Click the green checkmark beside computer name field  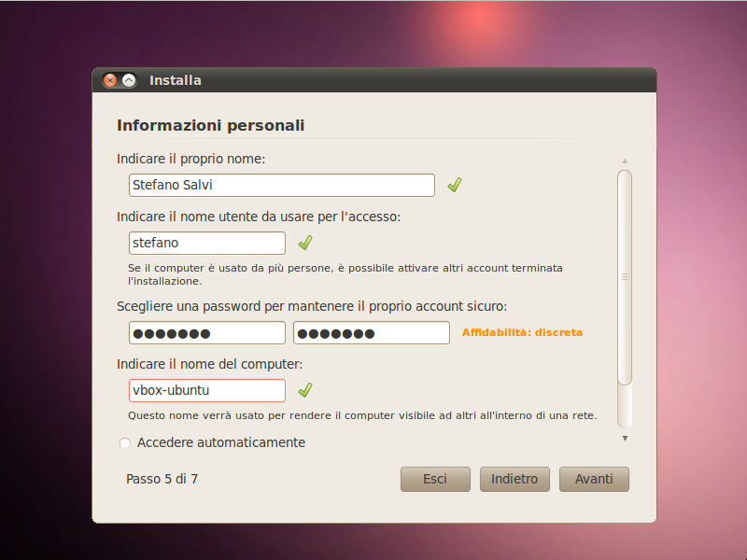305,390
